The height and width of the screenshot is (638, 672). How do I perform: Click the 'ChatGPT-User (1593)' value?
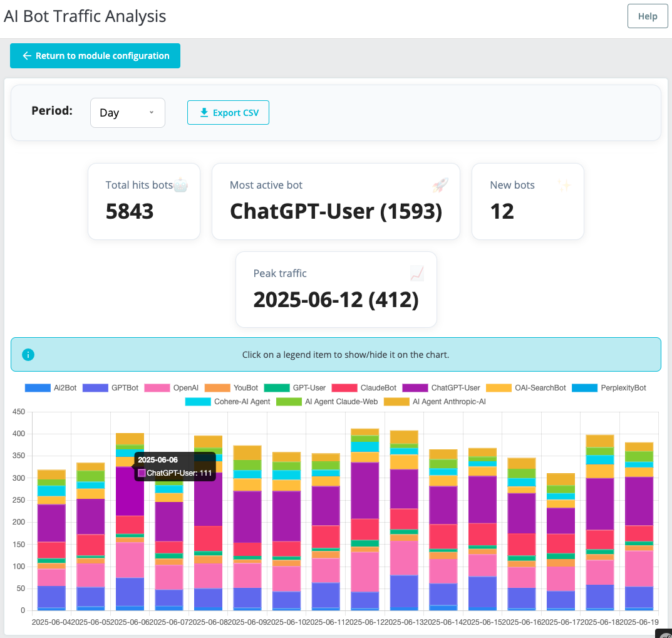coord(336,211)
